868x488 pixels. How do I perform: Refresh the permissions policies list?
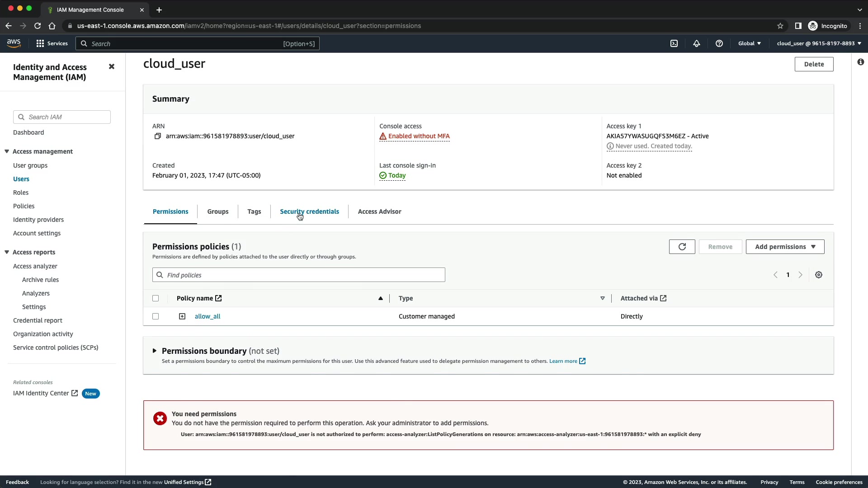tap(682, 247)
